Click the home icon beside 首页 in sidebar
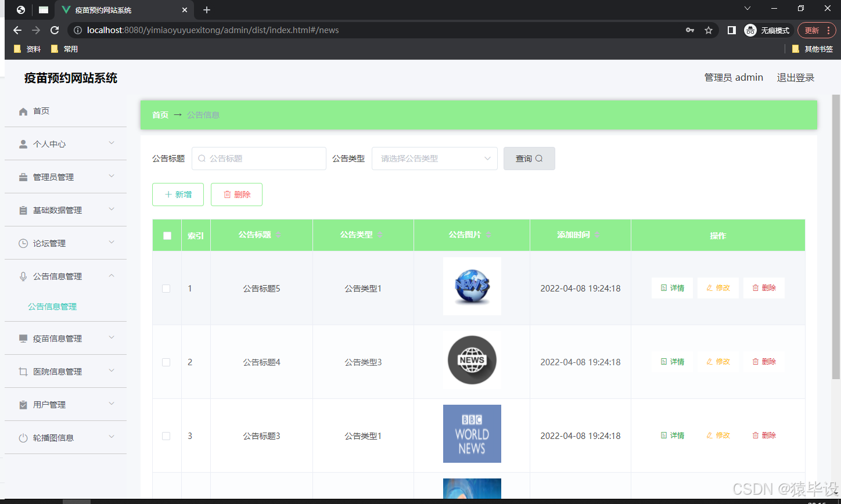This screenshot has height=504, width=841. pos(23,111)
